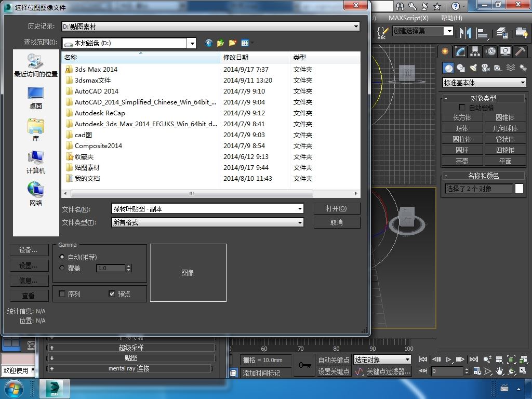Select the Helpers category icon
Viewport: 532px width, 399px height.
pyautogui.click(x=498, y=68)
